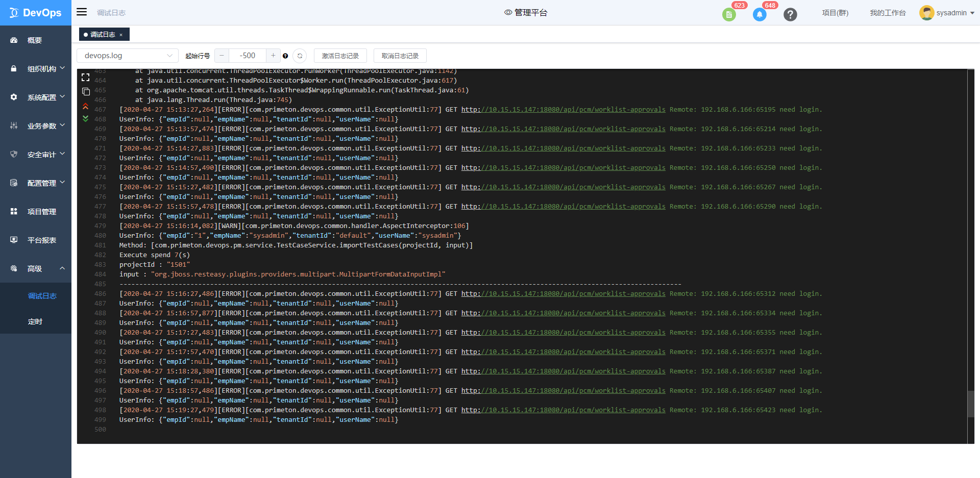This screenshot has width=980, height=478.
Task: Click the sysadmin avatar
Action: [926, 13]
